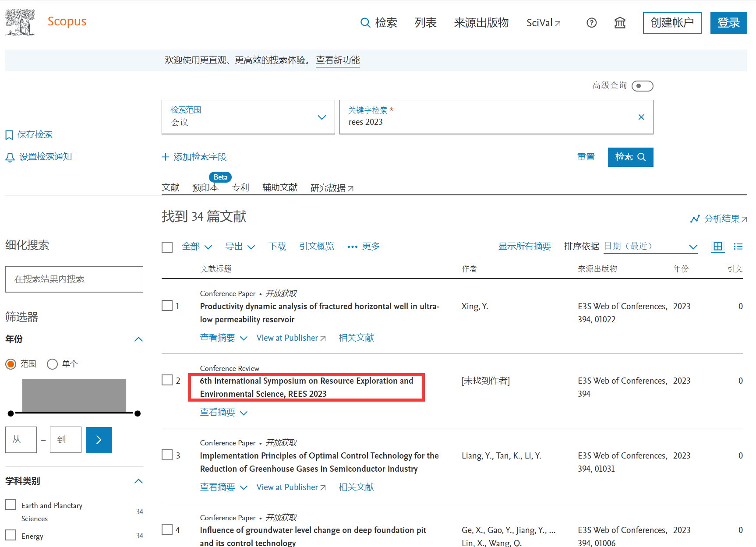Image resolution: width=756 pixels, height=547 pixels.
Task: Select the 单个 radio button
Action: tap(52, 364)
